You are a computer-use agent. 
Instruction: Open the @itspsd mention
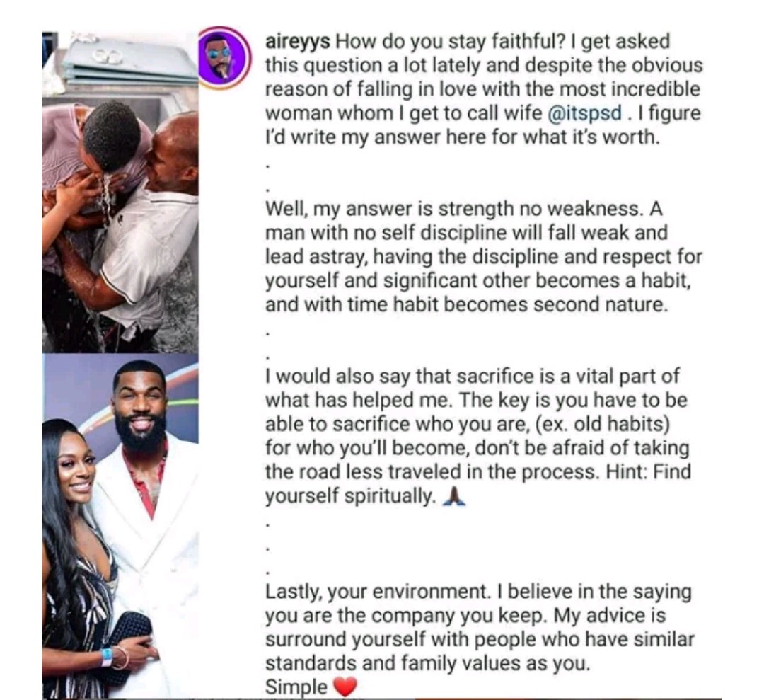click(585, 113)
